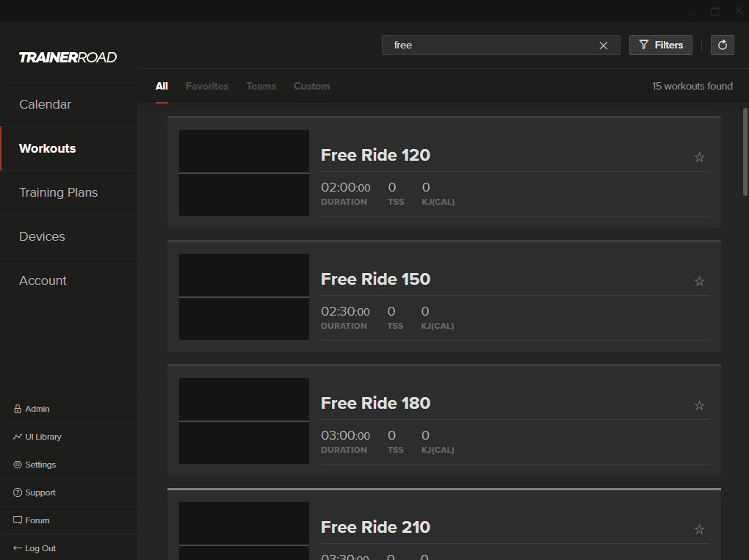The height and width of the screenshot is (560, 749).
Task: Click the UI Library label
Action: [x=43, y=437]
